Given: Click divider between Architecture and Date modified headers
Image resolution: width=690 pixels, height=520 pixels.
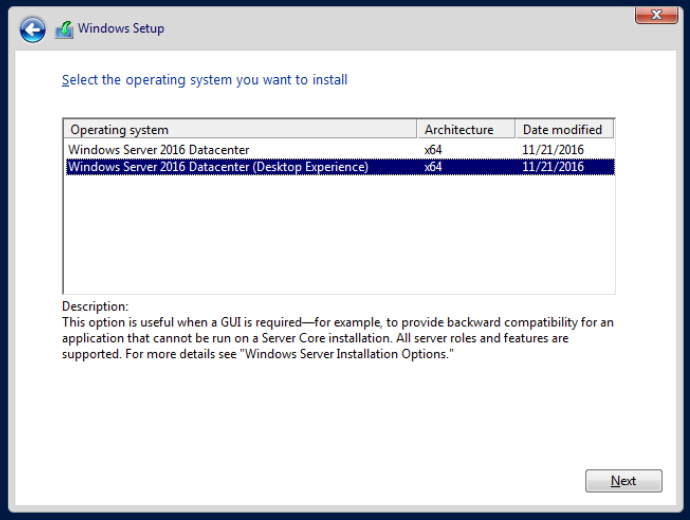Looking at the screenshot, I should pos(515,129).
